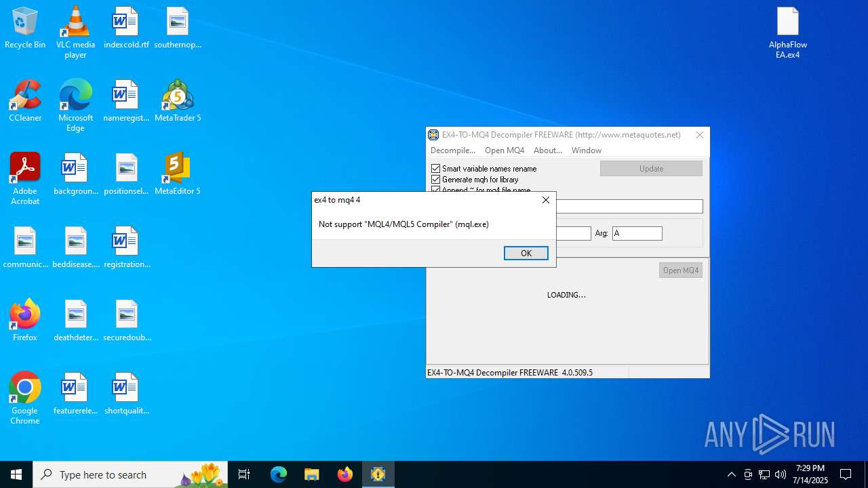Open the volume control tray icon
Viewport: 868px width, 488px height.
point(780,474)
